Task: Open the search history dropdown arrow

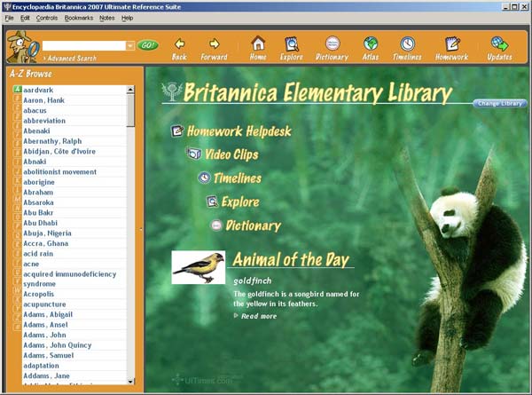Action: pyautogui.click(x=130, y=45)
